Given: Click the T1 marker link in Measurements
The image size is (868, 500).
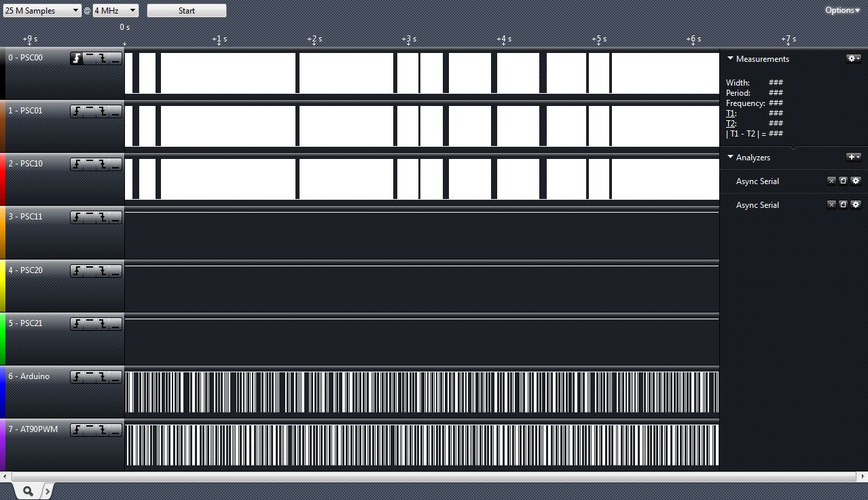Looking at the screenshot, I should 731,113.
